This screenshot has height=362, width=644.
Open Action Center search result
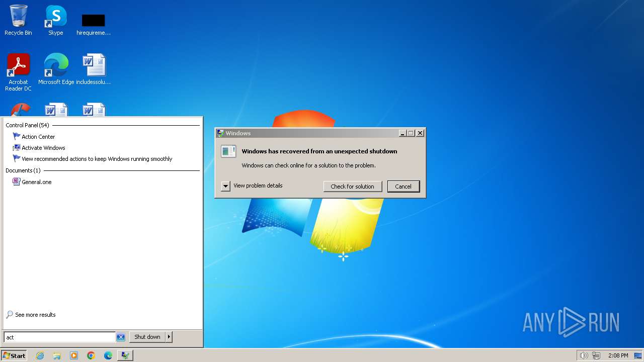click(38, 137)
